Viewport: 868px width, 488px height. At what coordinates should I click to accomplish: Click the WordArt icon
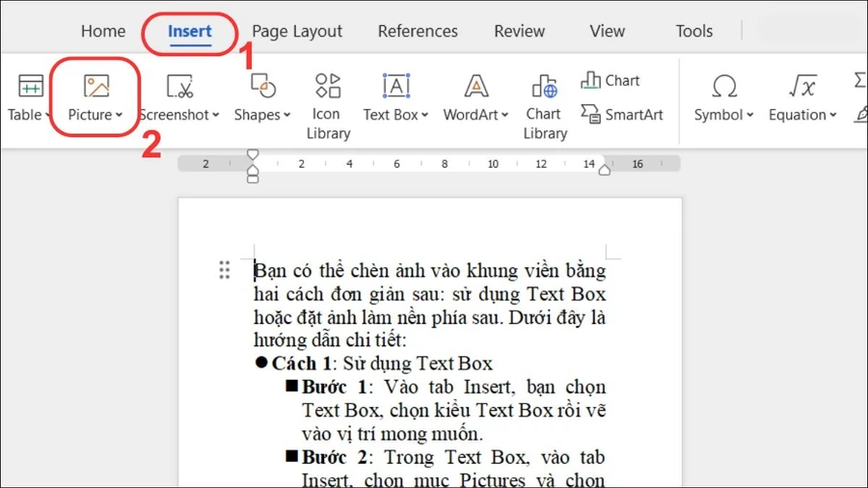coord(476,86)
